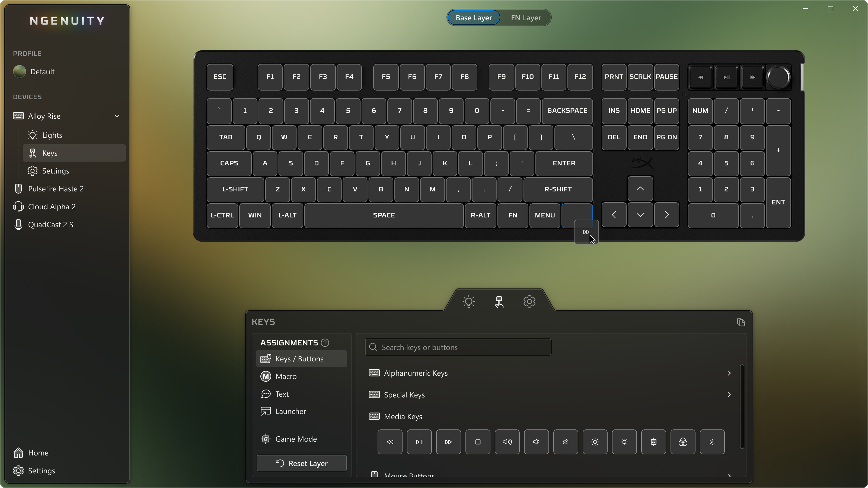Select the Stop media key icon

(477, 442)
